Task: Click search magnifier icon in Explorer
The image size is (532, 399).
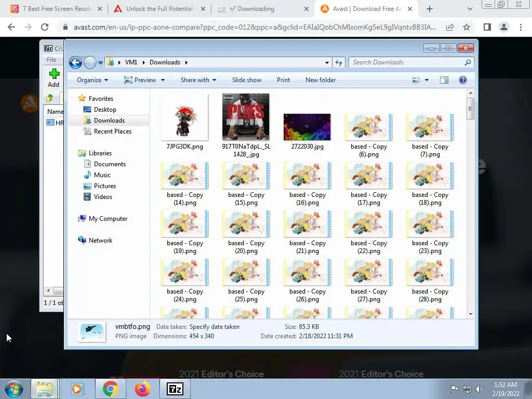Action: (x=468, y=62)
